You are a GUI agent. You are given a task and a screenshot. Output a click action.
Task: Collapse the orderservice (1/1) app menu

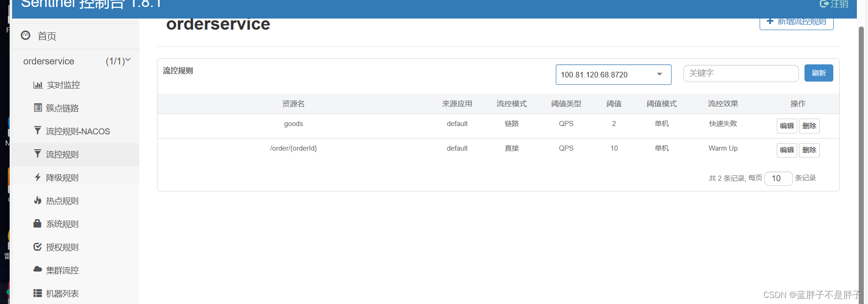76,61
